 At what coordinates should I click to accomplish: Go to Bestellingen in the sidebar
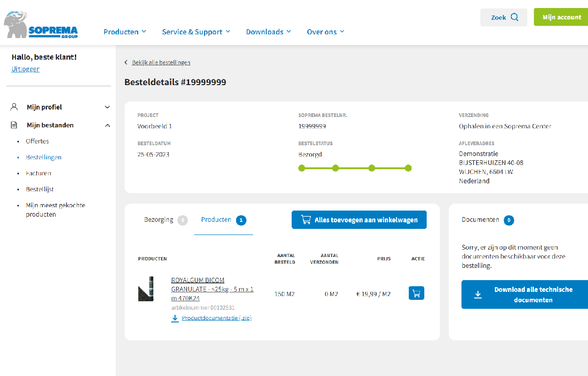coord(44,157)
